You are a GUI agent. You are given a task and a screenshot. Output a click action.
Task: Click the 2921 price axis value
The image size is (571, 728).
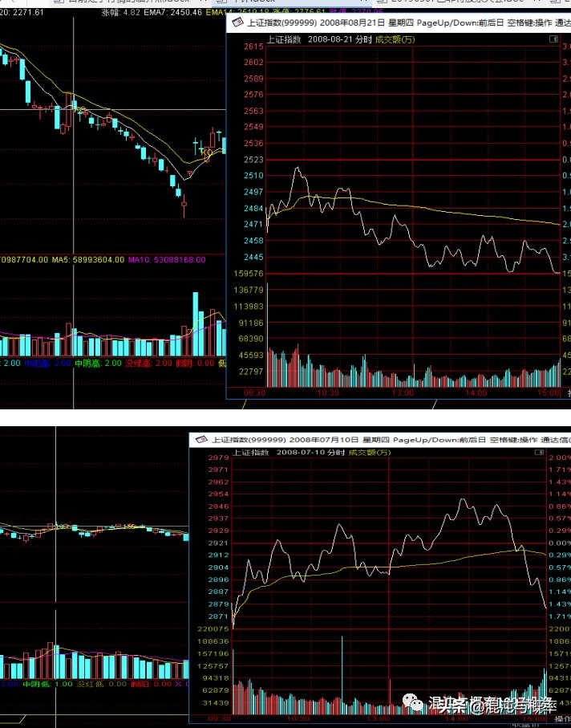coord(218,543)
